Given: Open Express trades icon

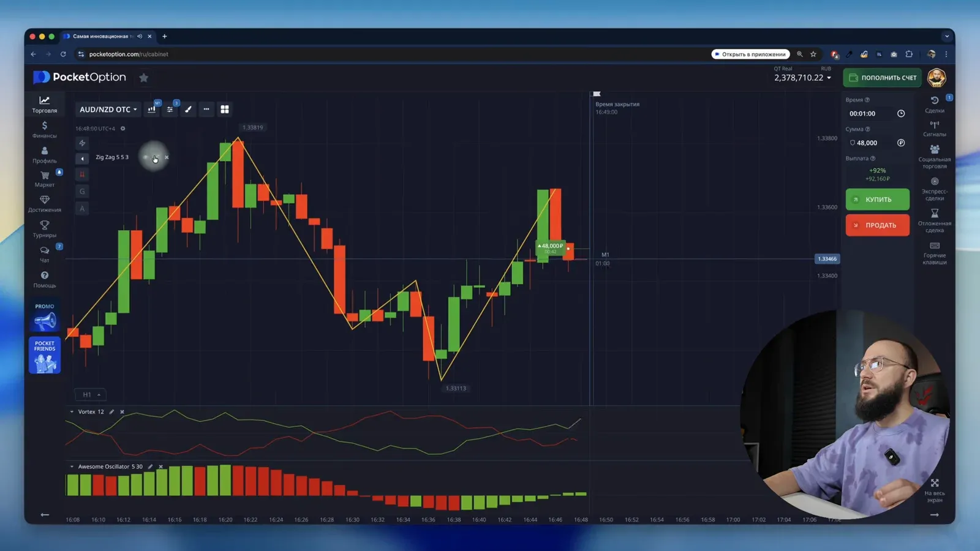Looking at the screenshot, I should coord(935,189).
